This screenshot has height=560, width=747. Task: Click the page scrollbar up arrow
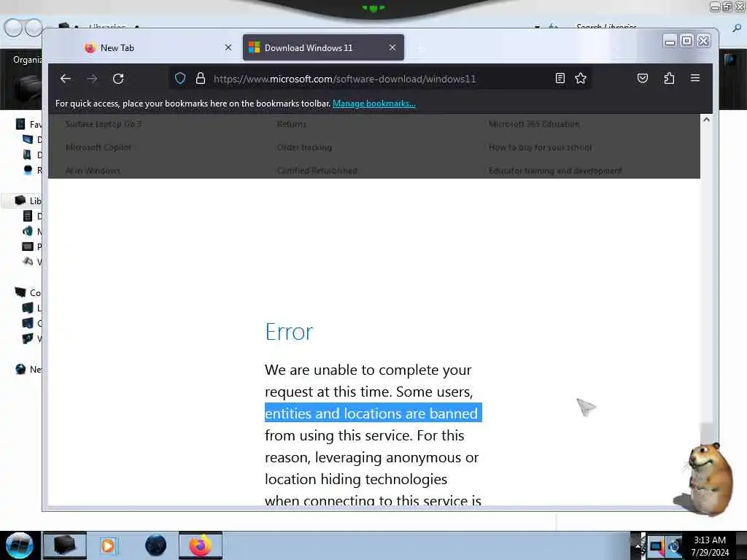(x=706, y=120)
